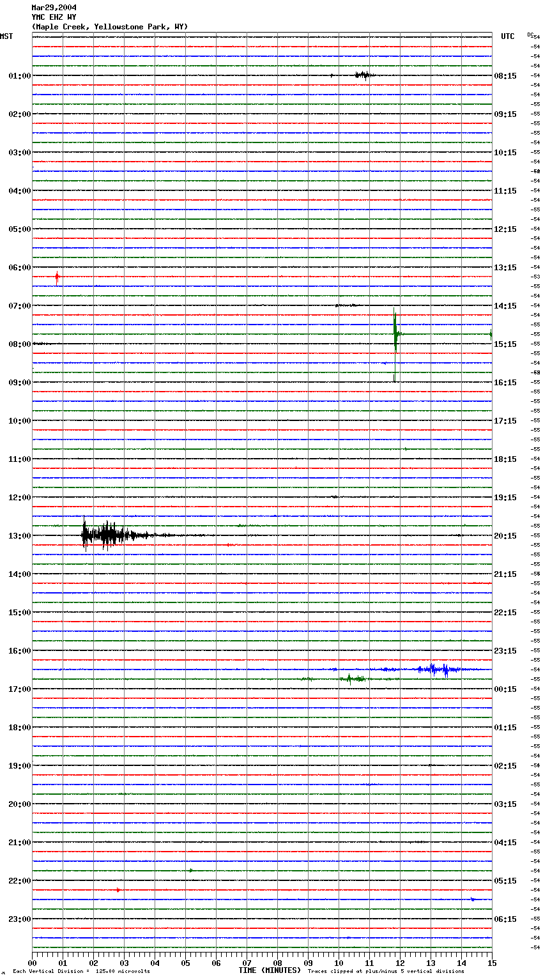543x980 pixels.
Task: Select the 19:00 MST time label
Action: coord(20,766)
